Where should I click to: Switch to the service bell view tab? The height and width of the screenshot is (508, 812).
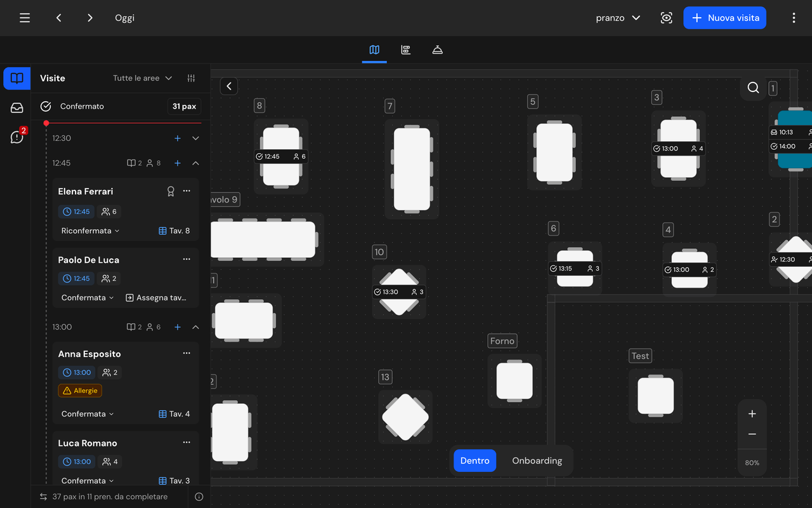point(437,50)
